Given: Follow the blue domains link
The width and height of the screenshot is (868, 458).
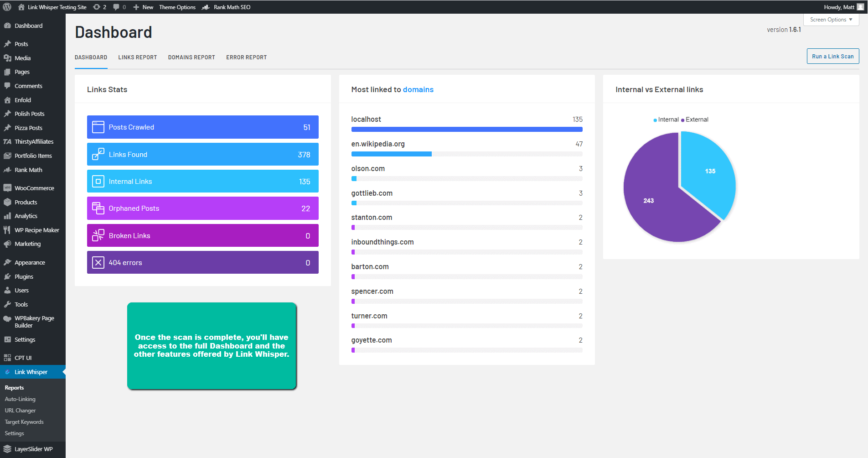Looking at the screenshot, I should [x=418, y=89].
